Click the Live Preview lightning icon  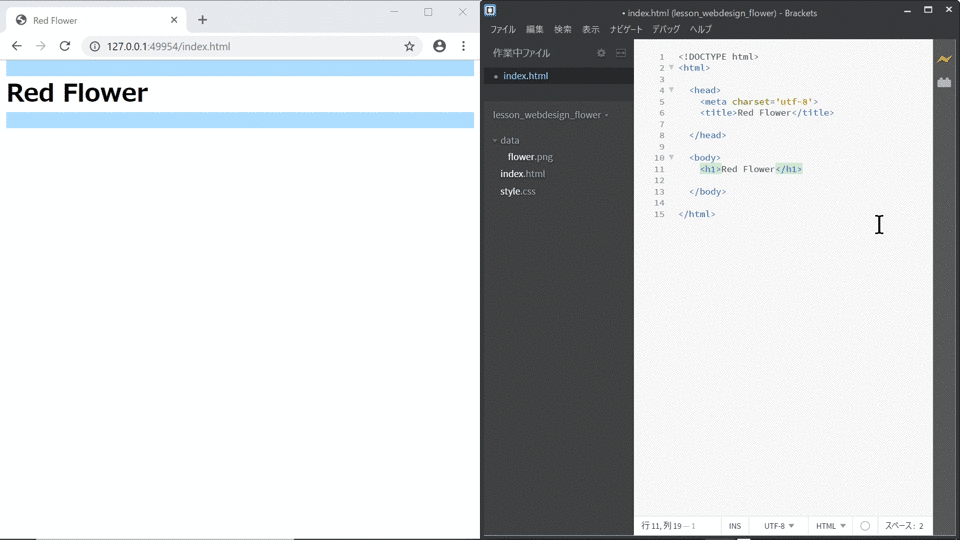point(944,59)
